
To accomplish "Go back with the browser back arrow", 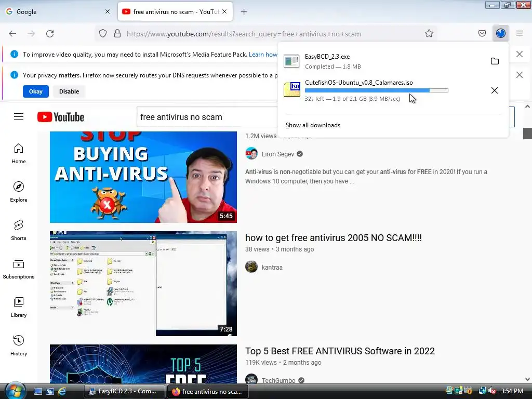I will tap(12, 34).
